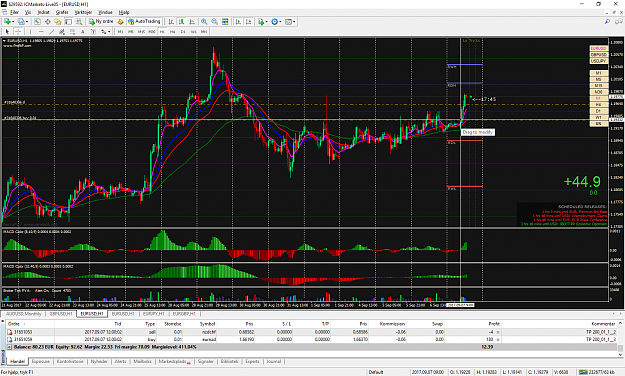Click Ny ordre new order button
The height and width of the screenshot is (376, 625).
click(101, 22)
